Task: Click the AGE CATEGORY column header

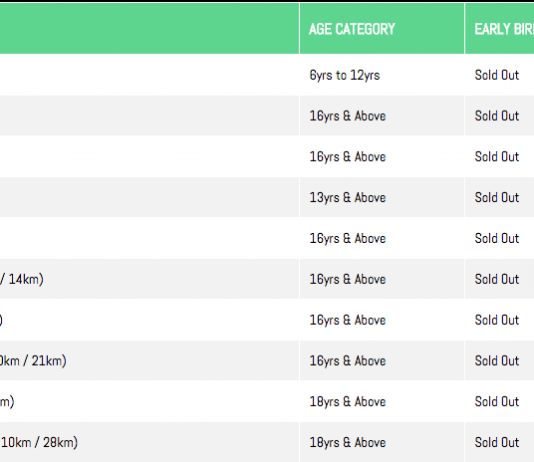Action: (x=352, y=29)
